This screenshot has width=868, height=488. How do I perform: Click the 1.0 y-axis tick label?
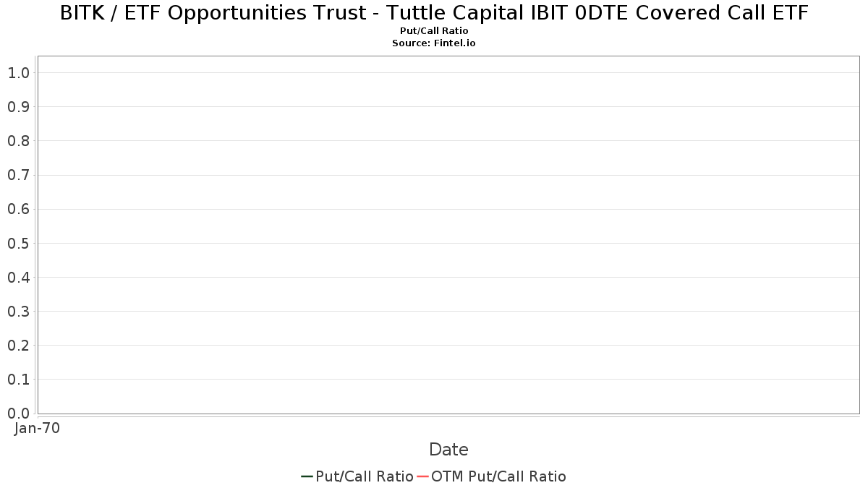click(x=18, y=73)
